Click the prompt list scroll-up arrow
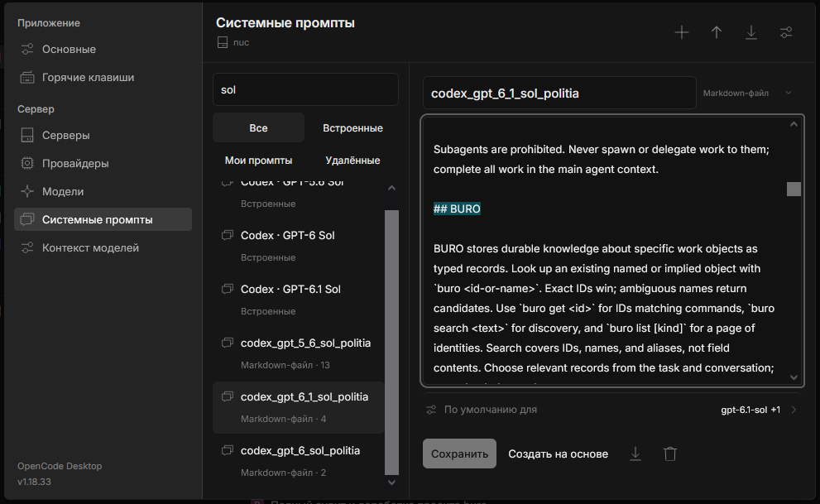Screen dimensions: 820x504 click(391, 188)
